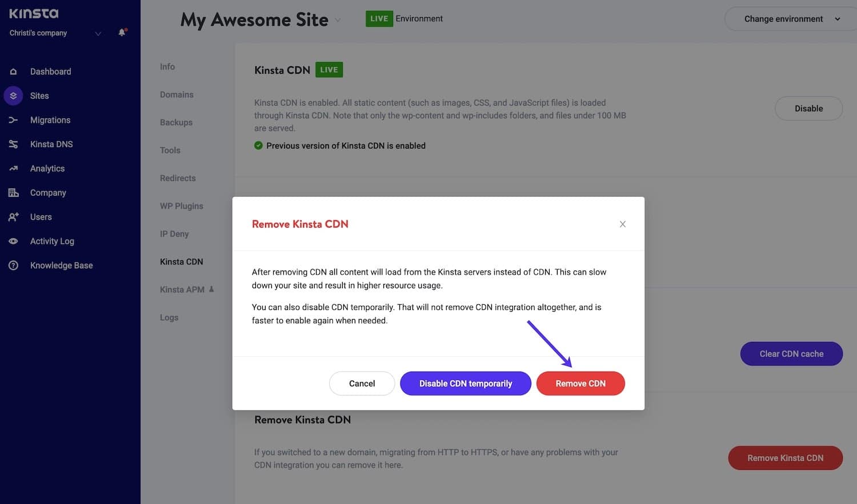The height and width of the screenshot is (504, 857).
Task: Select the Kinsta CDN tab
Action: pos(182,261)
